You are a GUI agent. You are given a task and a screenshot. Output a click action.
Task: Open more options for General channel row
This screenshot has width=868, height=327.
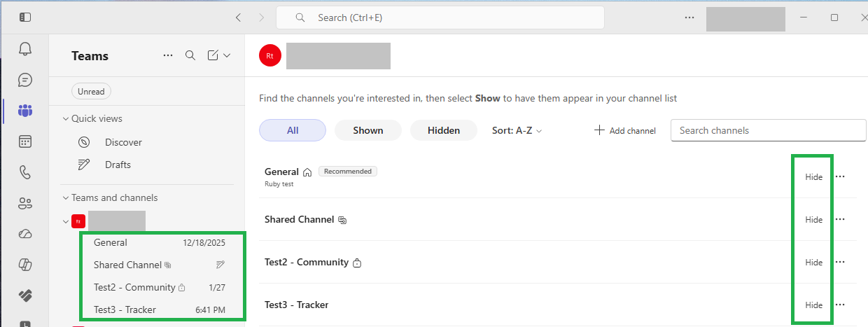tap(841, 177)
